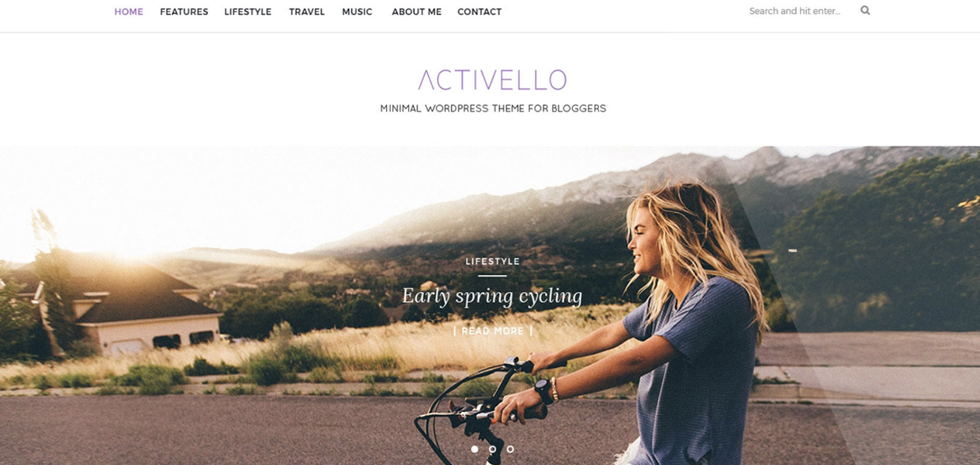Screen dimensions: 980x465
Task: Open the Music navigation link
Action: click(357, 12)
